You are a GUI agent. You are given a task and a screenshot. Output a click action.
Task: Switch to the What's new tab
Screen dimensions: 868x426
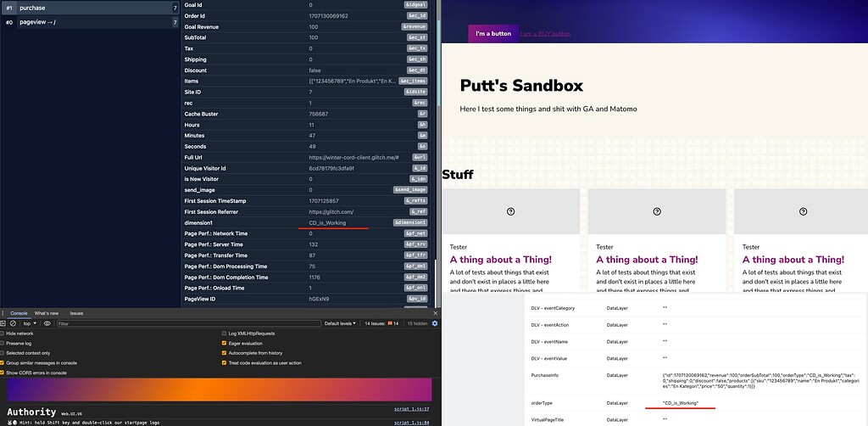(x=47, y=313)
